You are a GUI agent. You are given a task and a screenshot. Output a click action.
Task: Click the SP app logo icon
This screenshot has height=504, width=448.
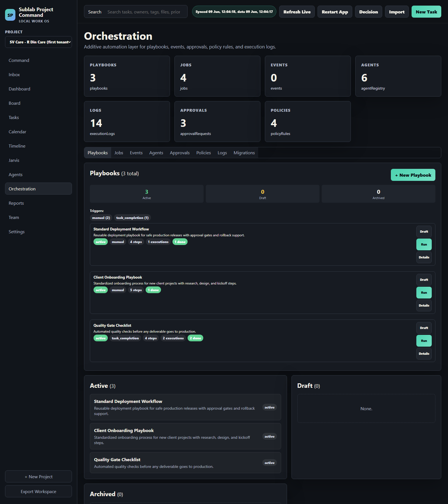(x=10, y=15)
